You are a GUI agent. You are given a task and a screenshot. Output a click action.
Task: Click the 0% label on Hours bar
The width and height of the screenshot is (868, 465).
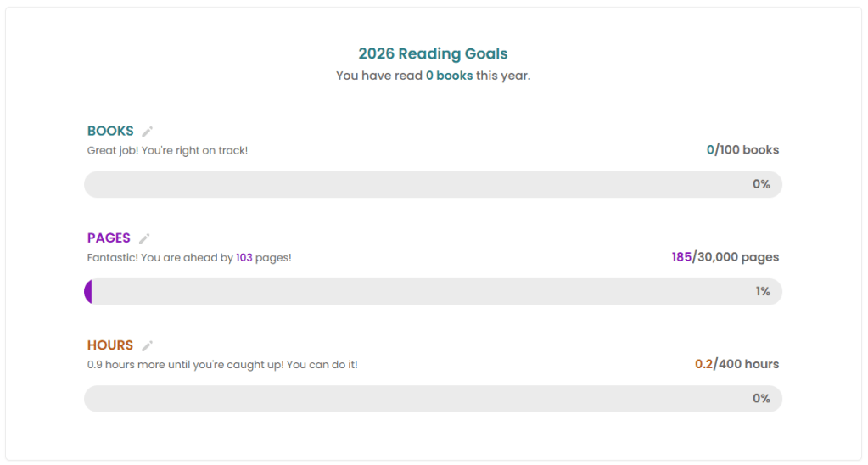761,399
